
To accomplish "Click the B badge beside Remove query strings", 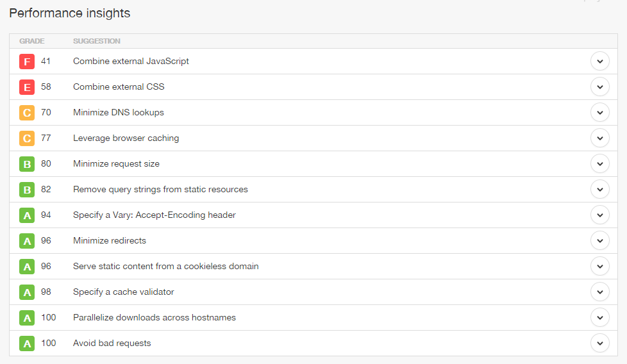I will 27,190.
